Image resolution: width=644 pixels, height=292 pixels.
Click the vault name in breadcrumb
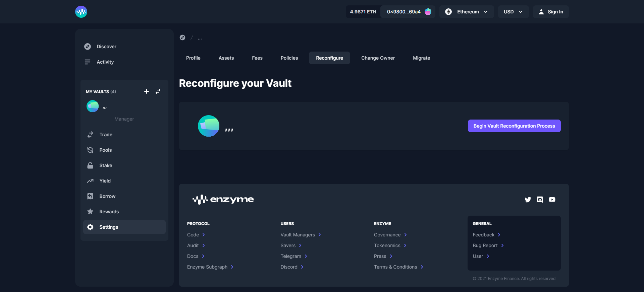pyautogui.click(x=200, y=39)
